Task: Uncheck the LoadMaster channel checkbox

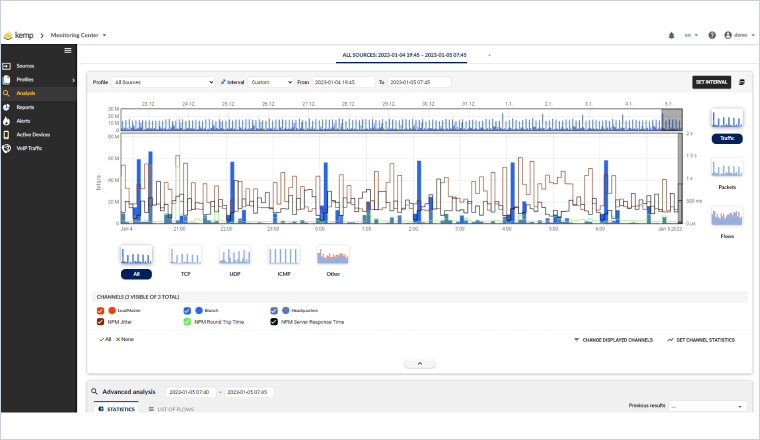Action: pos(101,310)
